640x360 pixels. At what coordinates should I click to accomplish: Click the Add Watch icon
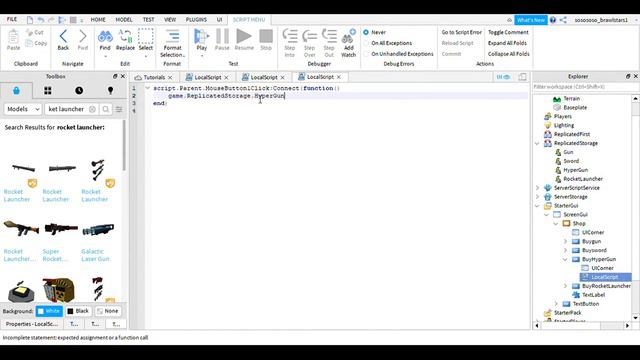[x=349, y=37]
